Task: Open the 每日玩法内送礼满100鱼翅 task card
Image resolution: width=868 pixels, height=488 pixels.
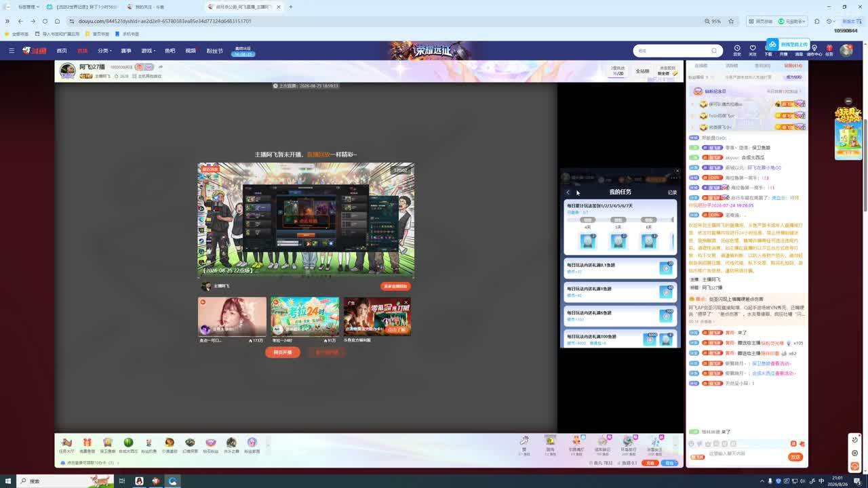Action: pos(620,339)
